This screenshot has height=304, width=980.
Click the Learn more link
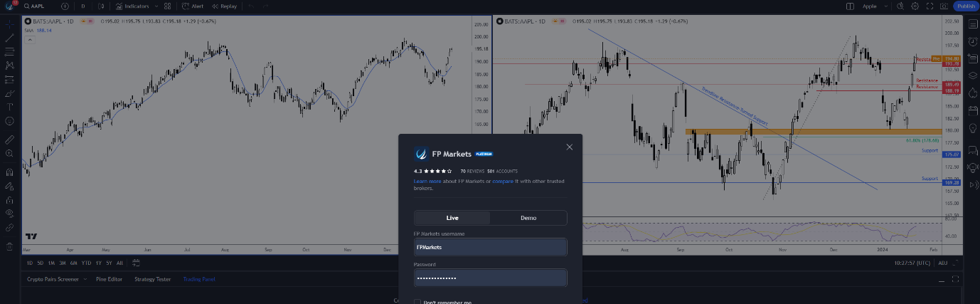click(x=427, y=181)
